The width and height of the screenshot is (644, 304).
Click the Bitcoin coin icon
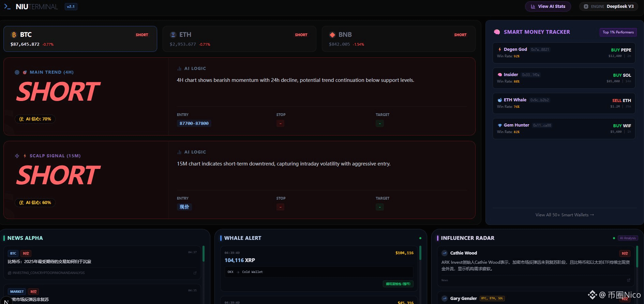(14, 35)
